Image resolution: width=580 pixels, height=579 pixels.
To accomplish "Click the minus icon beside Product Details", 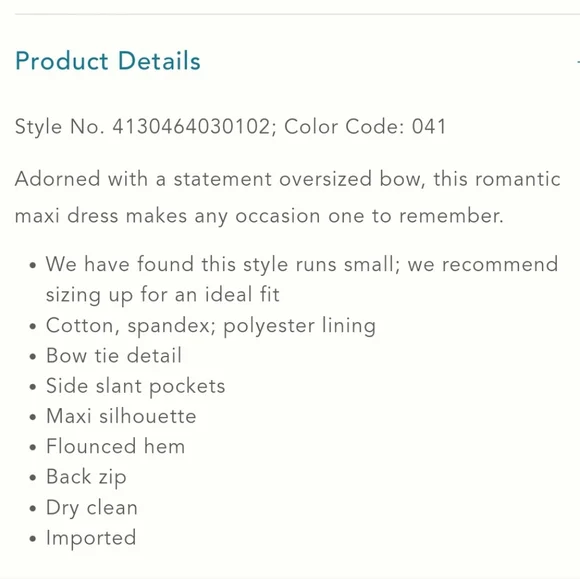I will (x=578, y=61).
